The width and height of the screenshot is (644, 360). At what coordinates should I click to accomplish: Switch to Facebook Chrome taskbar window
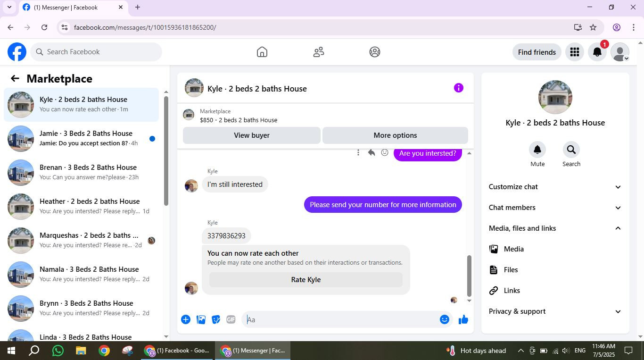(x=177, y=351)
